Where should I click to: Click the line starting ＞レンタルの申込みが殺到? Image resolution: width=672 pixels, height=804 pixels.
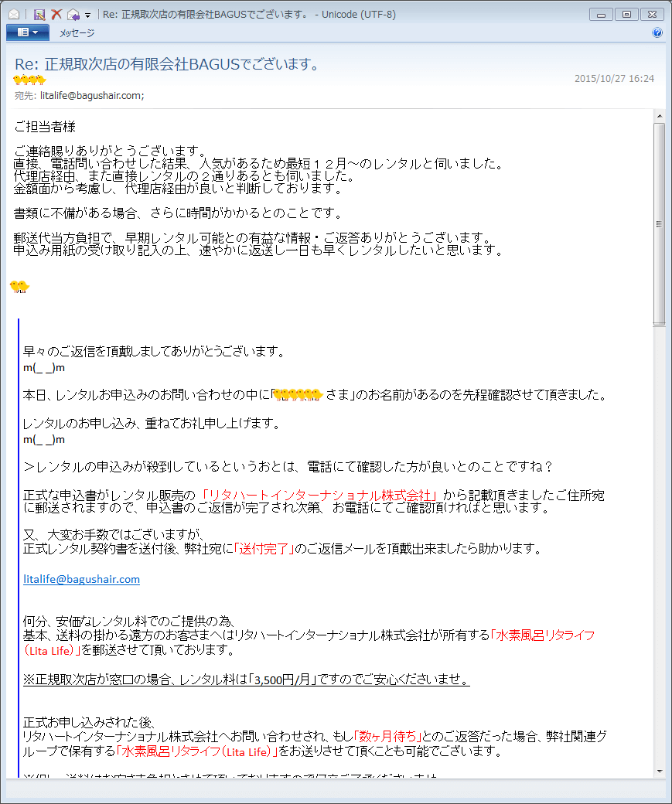[x=288, y=467]
